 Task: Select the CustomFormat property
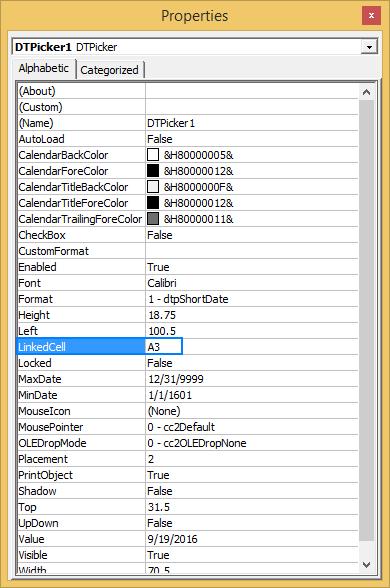[x=54, y=251]
